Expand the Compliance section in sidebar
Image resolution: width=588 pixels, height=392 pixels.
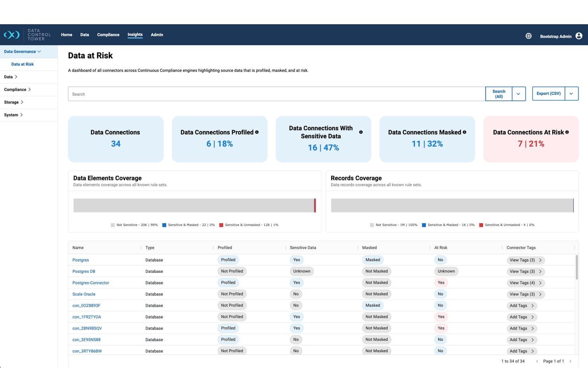pos(29,90)
